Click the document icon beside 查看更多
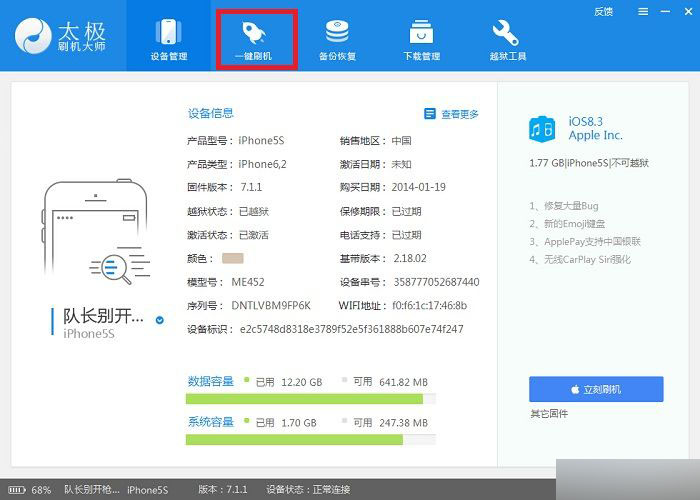The width and height of the screenshot is (700, 500). point(429,114)
